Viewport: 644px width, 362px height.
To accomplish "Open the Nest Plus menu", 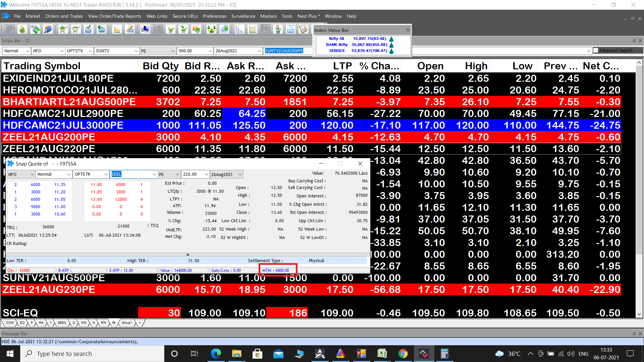I will coord(309,16).
